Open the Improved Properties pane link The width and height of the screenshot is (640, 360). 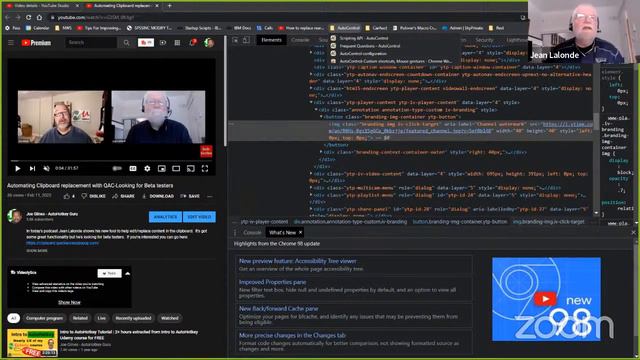coord(272,282)
